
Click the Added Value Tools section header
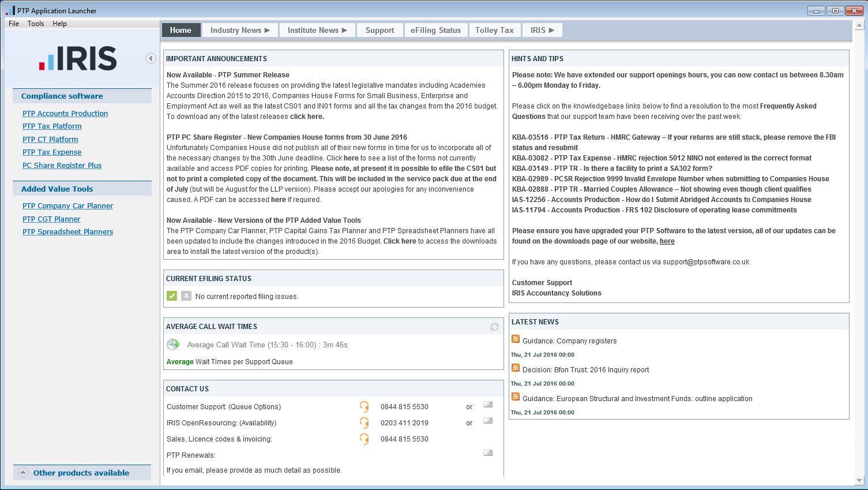[82, 189]
